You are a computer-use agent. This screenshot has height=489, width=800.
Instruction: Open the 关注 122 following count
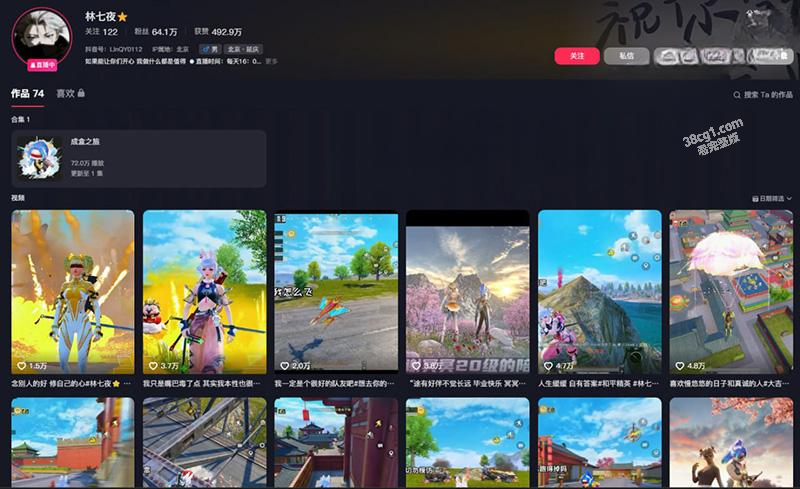(x=101, y=32)
